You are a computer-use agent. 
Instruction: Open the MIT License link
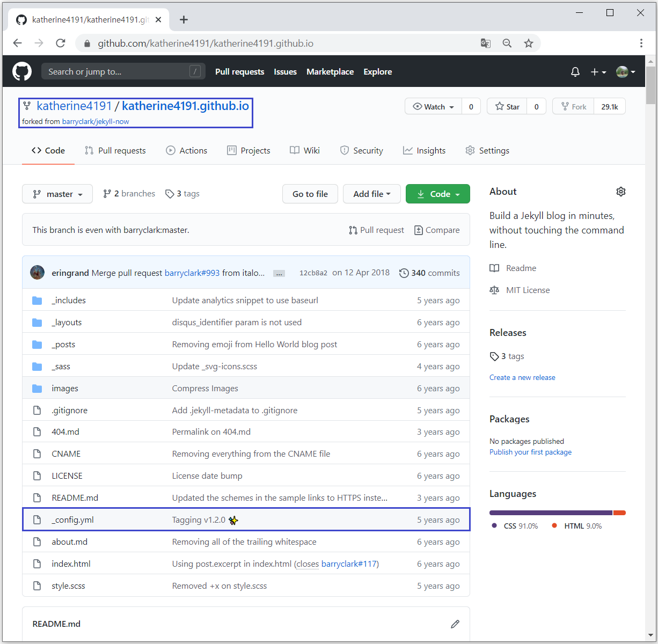[x=520, y=290]
